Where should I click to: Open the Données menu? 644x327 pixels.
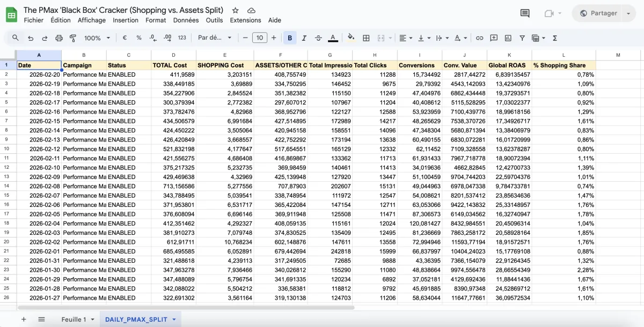[186, 20]
